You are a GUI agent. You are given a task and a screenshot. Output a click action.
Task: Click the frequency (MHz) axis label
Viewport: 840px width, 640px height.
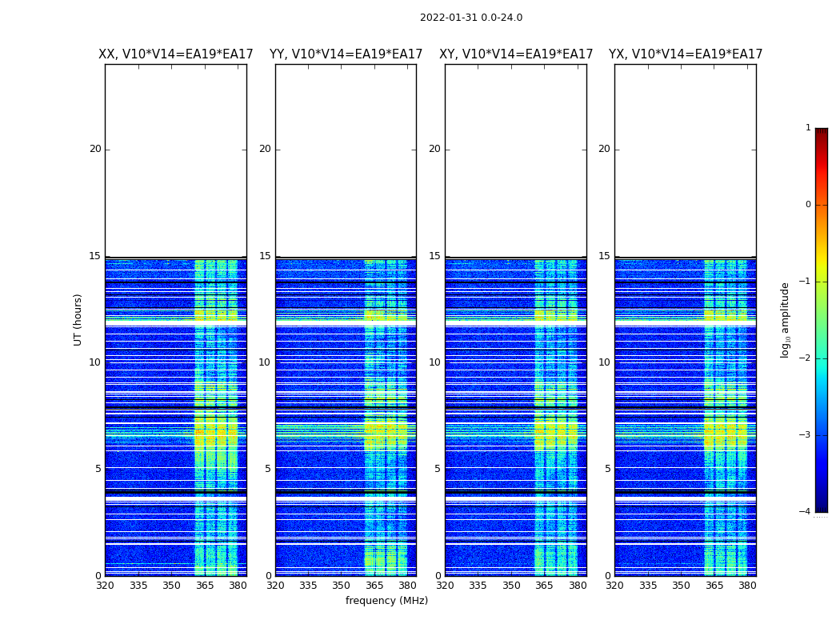(386, 600)
